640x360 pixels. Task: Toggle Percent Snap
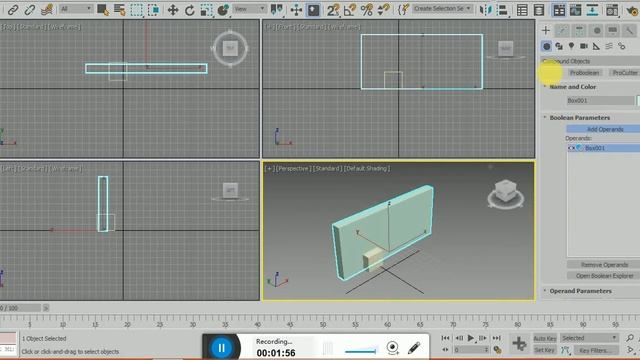(367, 10)
